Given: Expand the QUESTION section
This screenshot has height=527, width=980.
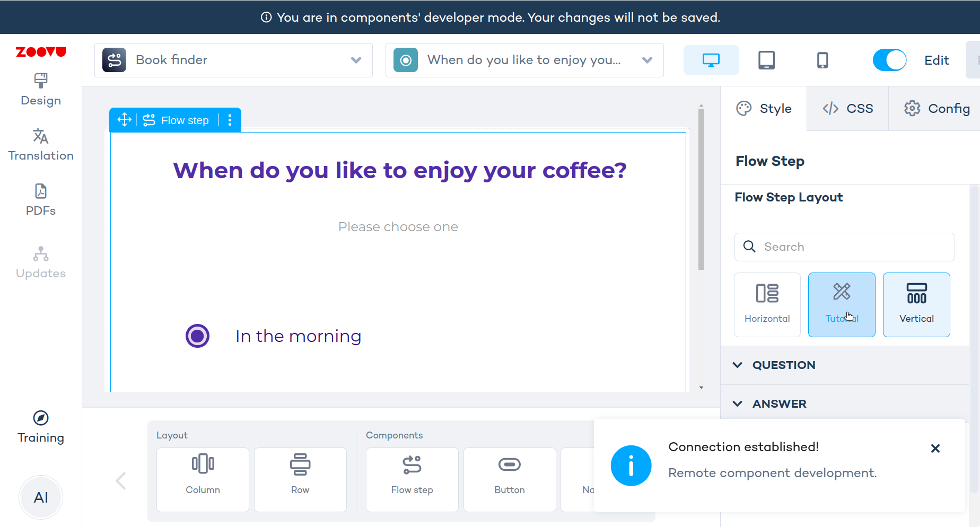Looking at the screenshot, I should 784,365.
